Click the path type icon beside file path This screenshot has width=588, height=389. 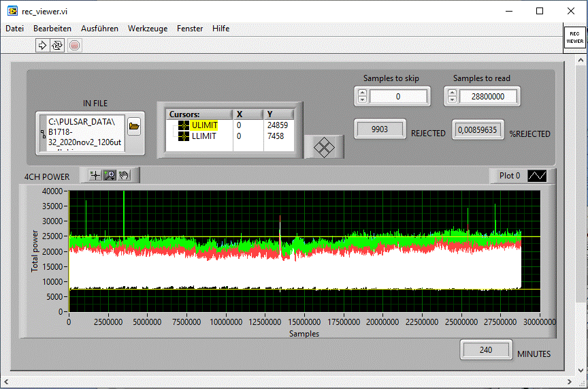[44, 134]
